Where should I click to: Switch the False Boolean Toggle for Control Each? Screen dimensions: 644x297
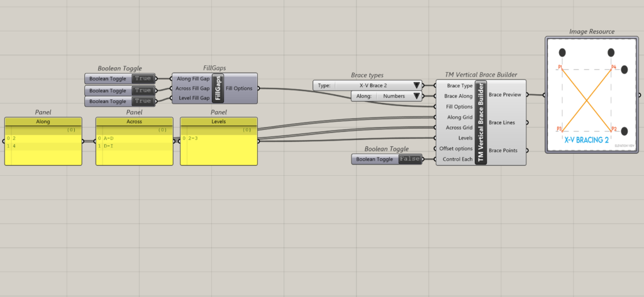(x=409, y=159)
